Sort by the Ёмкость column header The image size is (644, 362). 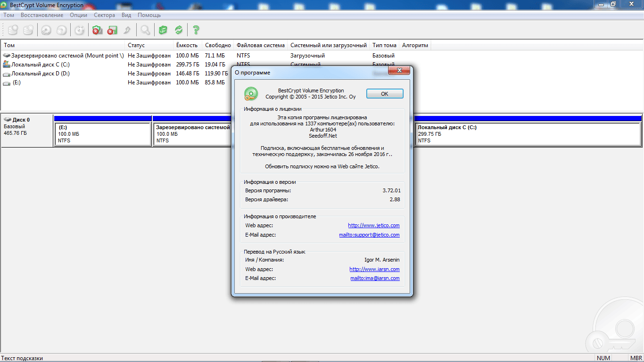tap(188, 45)
